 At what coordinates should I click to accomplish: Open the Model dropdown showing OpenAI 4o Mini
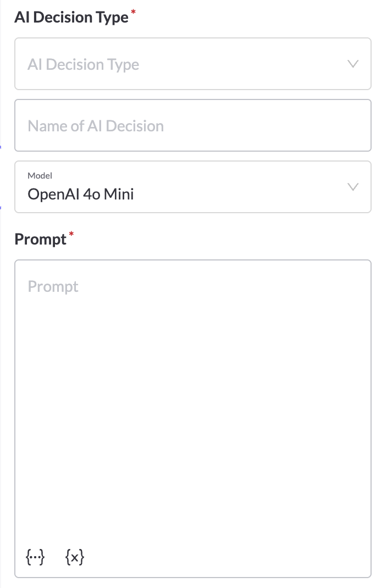(193, 187)
